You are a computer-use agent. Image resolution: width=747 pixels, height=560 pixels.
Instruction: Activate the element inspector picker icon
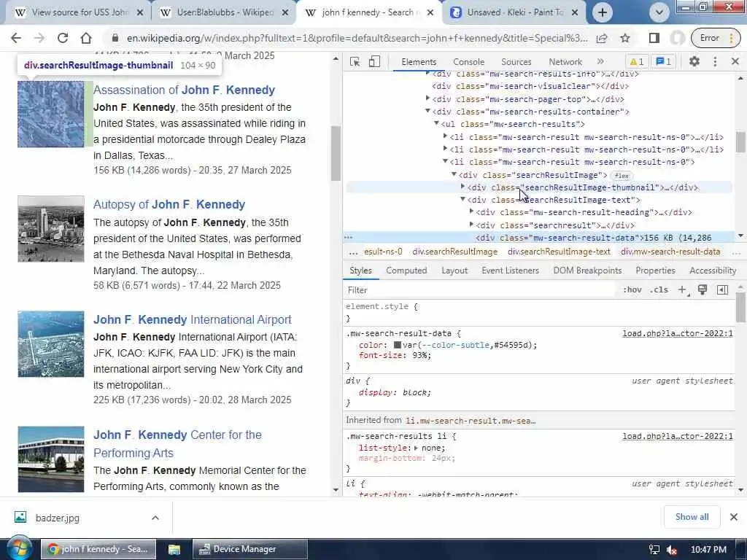(x=355, y=61)
